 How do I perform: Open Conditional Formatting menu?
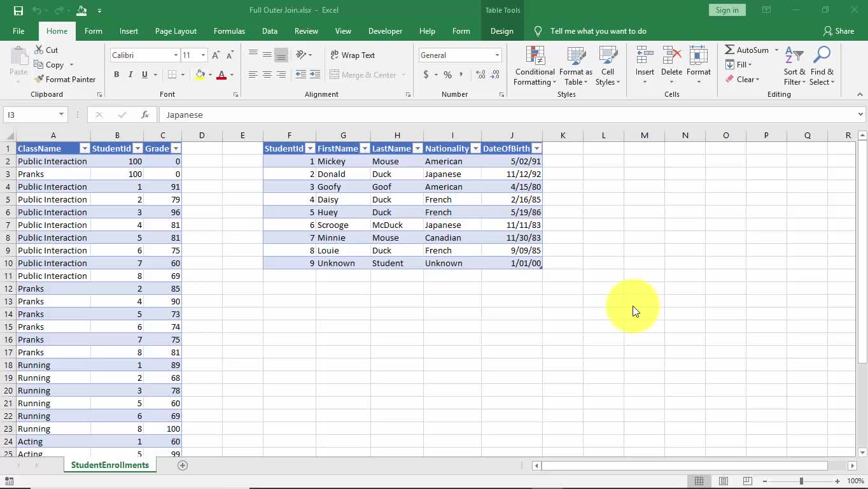coord(535,66)
